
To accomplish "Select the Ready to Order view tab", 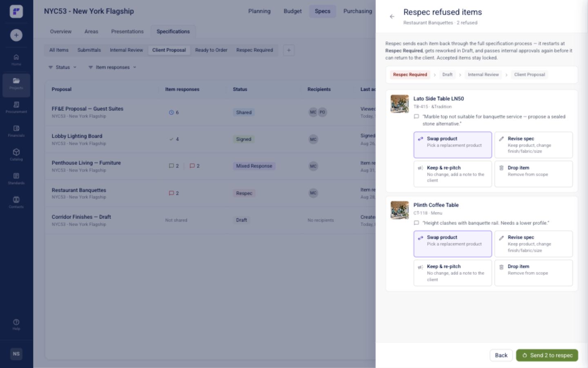I will 211,50.
